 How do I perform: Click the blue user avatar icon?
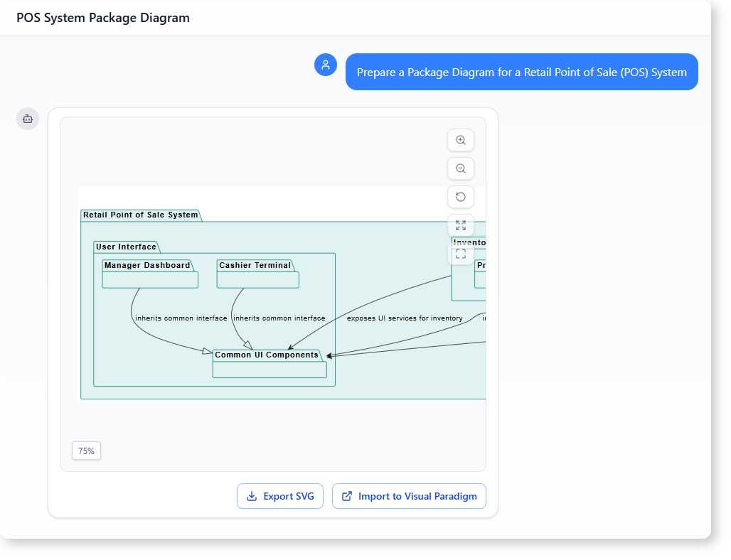326,65
